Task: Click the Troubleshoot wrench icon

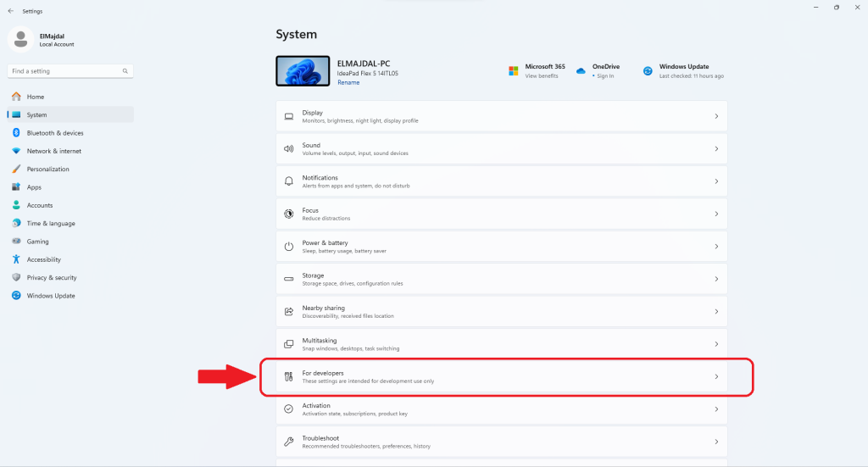Action: coord(289,442)
